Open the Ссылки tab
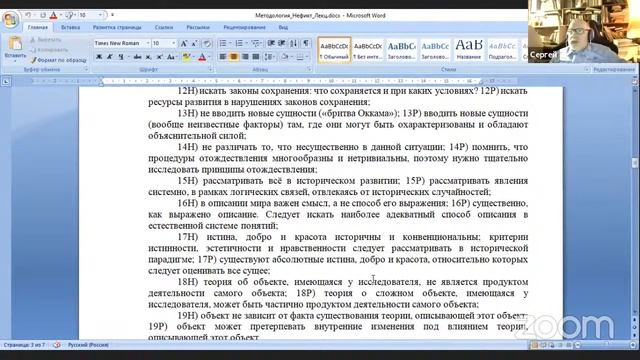 pos(164,27)
